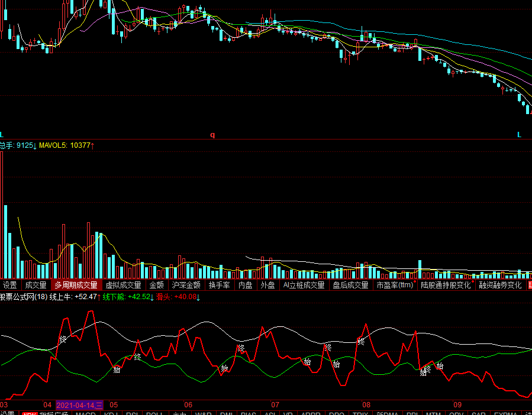Switch to the 外盘 tab
The image size is (532, 415).
[x=267, y=285]
